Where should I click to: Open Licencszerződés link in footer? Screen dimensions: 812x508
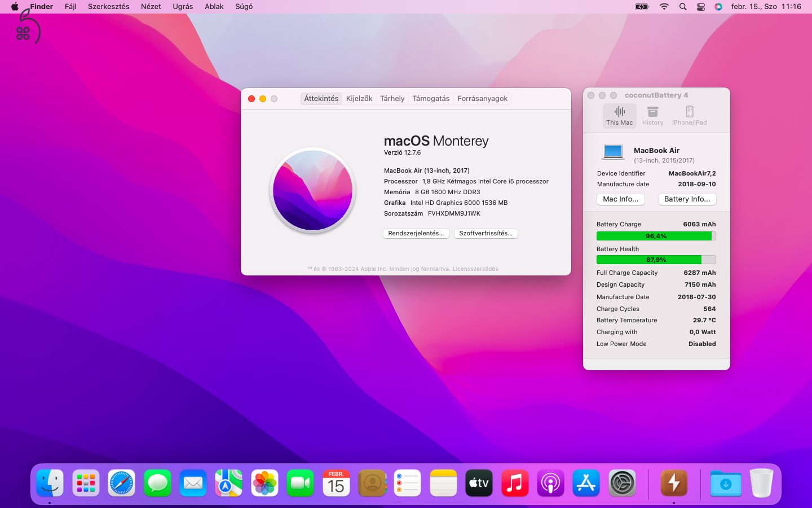(x=475, y=269)
